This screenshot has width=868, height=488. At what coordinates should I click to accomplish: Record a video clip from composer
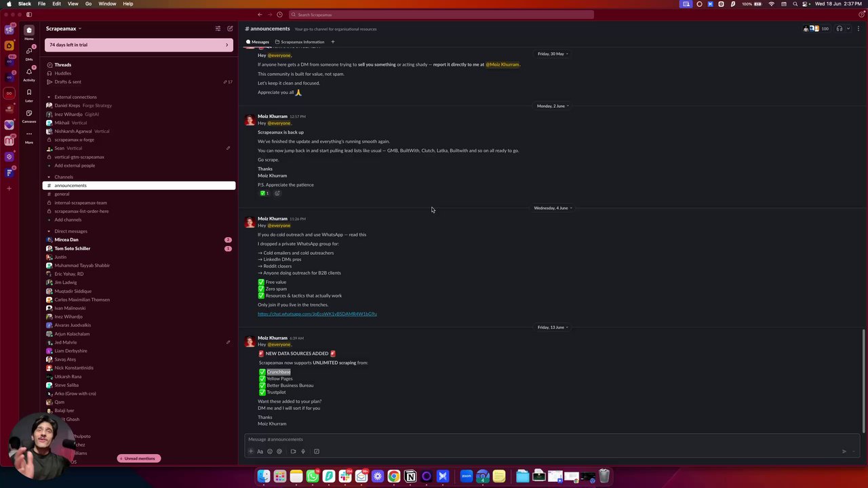[293, 451]
